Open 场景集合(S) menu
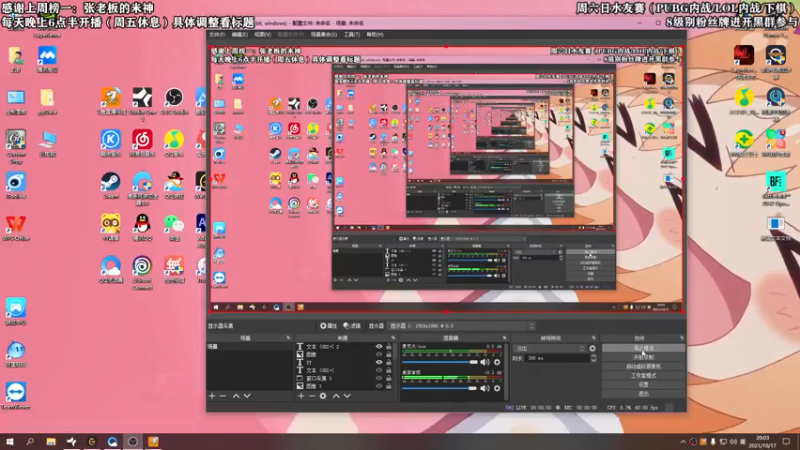This screenshot has height=450, width=800. pyautogui.click(x=324, y=35)
